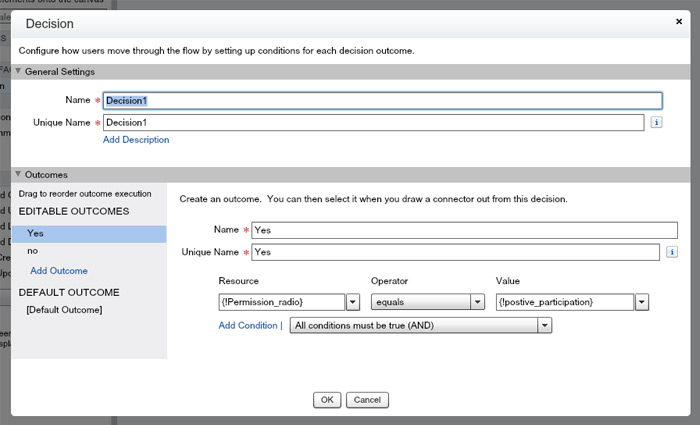Open the condition logic AND dropdown

421,325
